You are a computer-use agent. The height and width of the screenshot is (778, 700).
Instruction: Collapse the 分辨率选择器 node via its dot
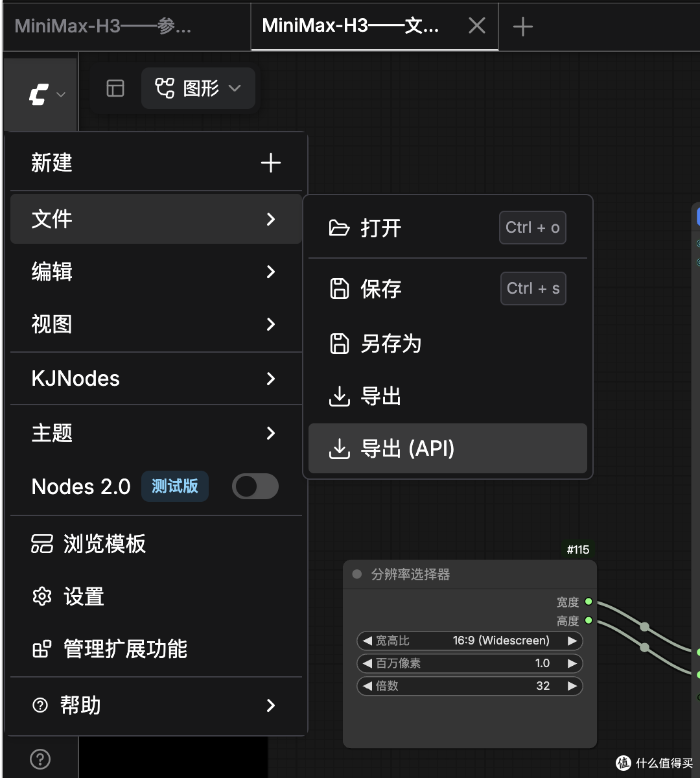tap(356, 574)
